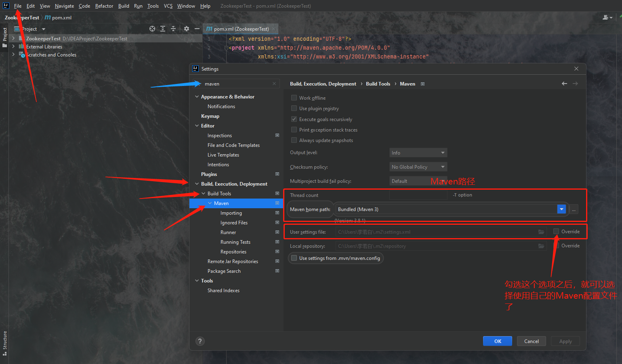Click project-level icon on Inspections row
622x364 pixels.
coord(277,135)
